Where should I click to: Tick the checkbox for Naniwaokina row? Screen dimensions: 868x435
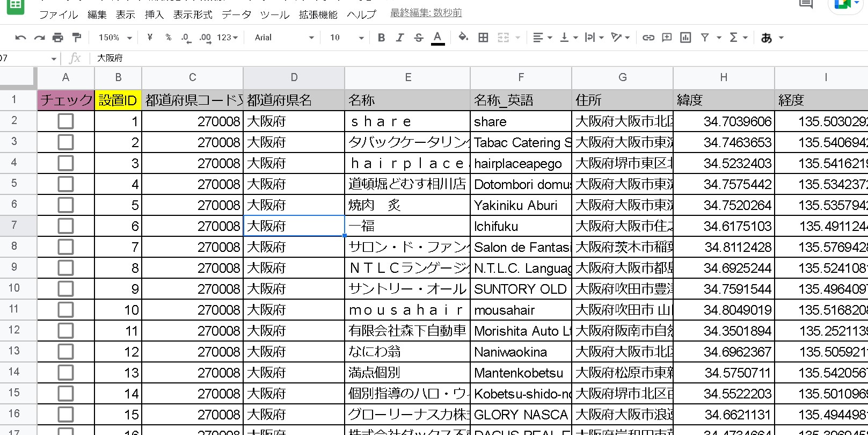(x=65, y=352)
